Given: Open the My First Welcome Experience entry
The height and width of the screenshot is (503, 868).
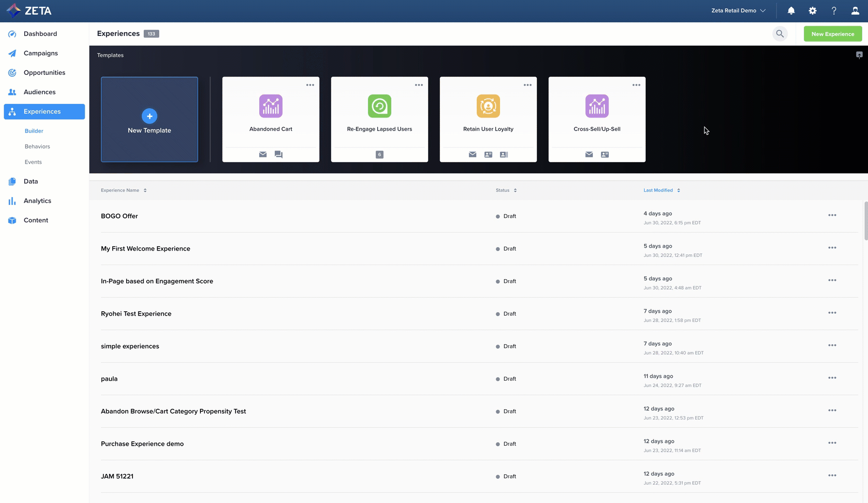Looking at the screenshot, I should (x=146, y=249).
